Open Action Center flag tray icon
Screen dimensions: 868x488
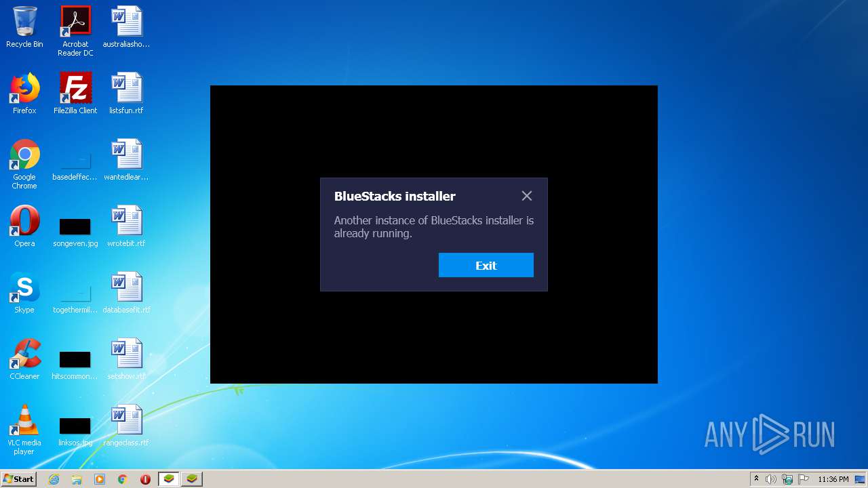click(803, 479)
